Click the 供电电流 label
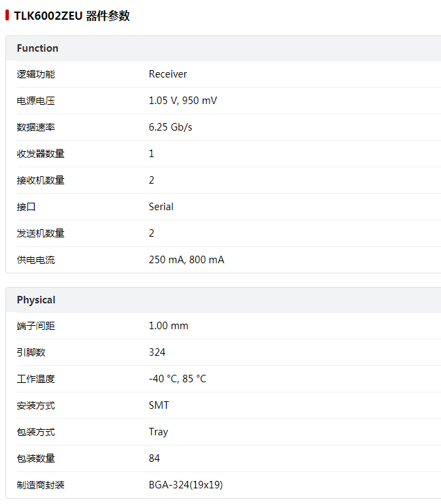This screenshot has height=504, width=441. coord(35,260)
